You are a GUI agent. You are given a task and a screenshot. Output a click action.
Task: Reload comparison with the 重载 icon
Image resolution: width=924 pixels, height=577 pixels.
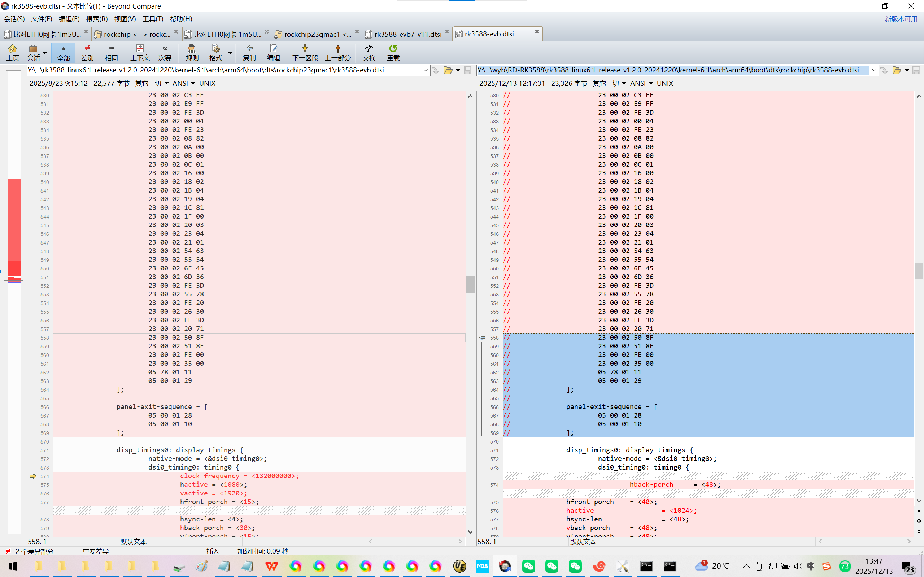click(x=393, y=52)
